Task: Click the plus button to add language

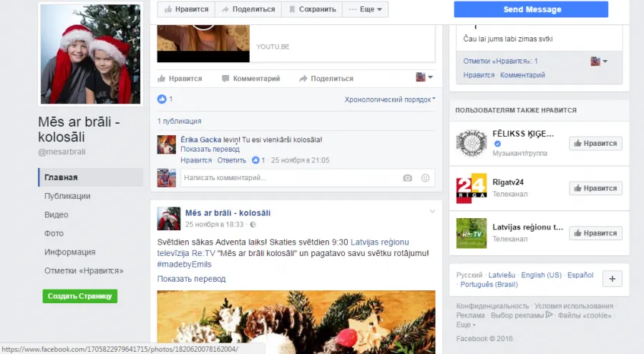Action: (612, 278)
